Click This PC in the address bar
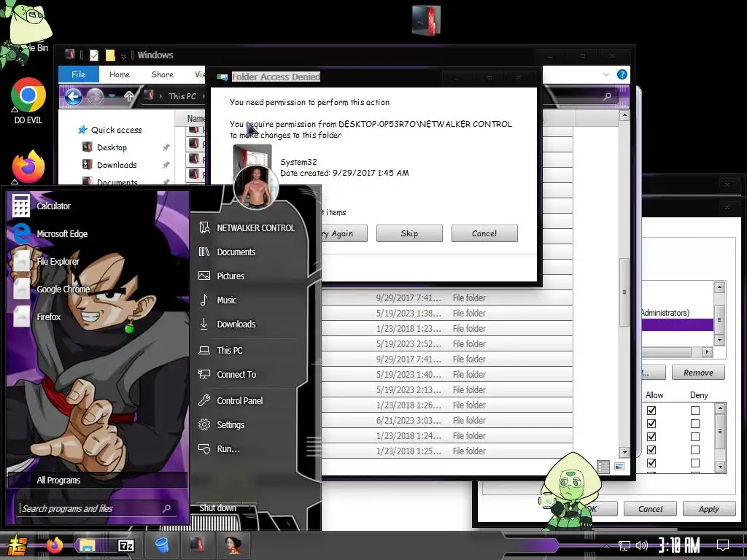 click(182, 96)
